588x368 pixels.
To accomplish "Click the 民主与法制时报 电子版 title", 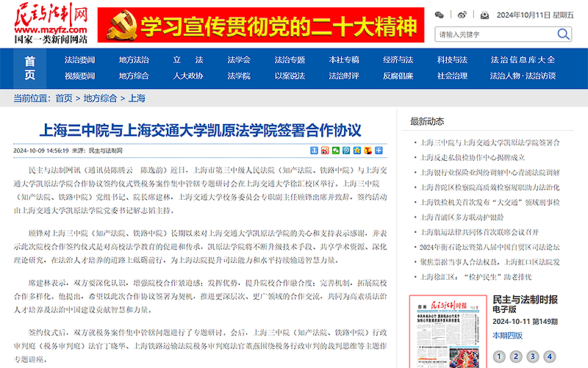I will 525,304.
